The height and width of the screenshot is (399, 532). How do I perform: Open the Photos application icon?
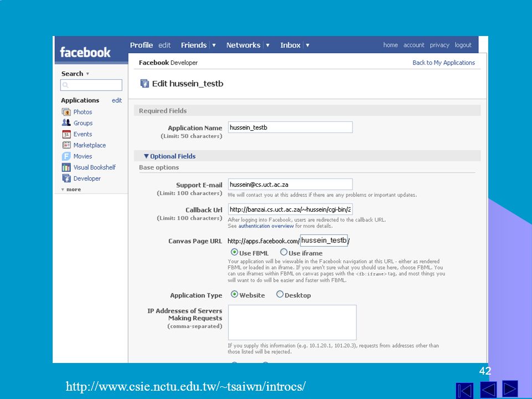tap(66, 112)
